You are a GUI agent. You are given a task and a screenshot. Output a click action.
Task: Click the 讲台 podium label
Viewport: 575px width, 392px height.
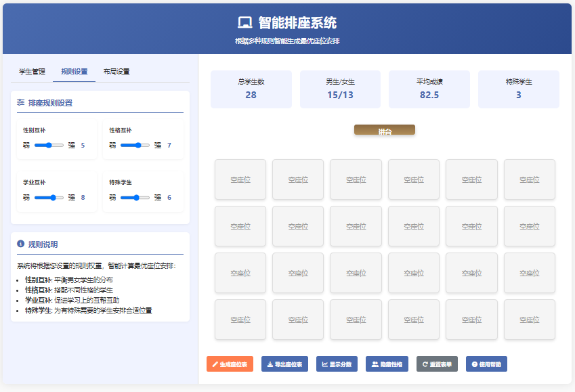(385, 130)
